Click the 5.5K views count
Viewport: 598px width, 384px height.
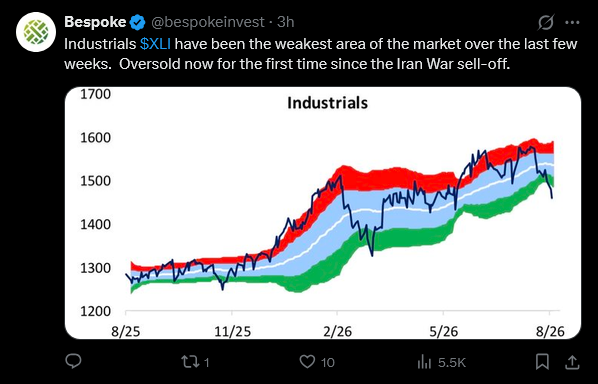pyautogui.click(x=452, y=362)
